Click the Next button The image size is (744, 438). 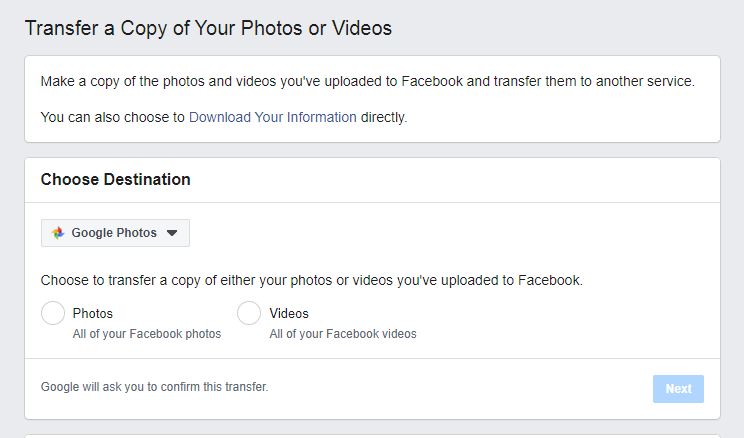click(x=678, y=389)
